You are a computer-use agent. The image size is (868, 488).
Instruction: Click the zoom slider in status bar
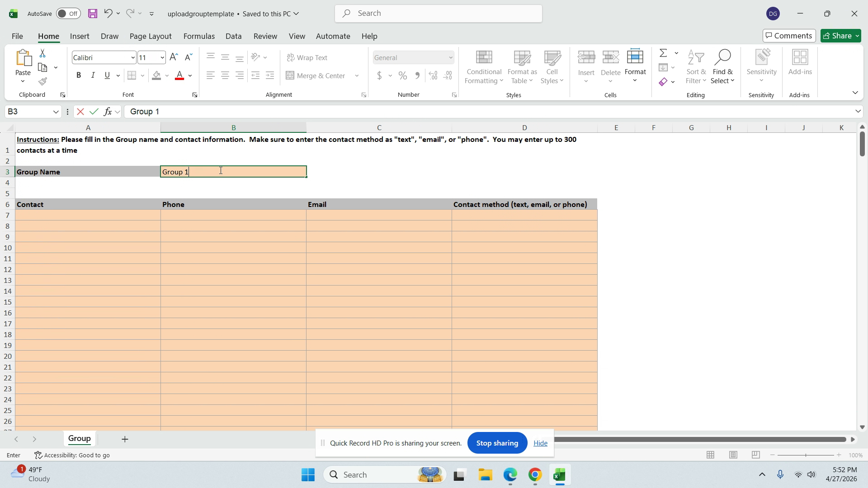click(806, 455)
